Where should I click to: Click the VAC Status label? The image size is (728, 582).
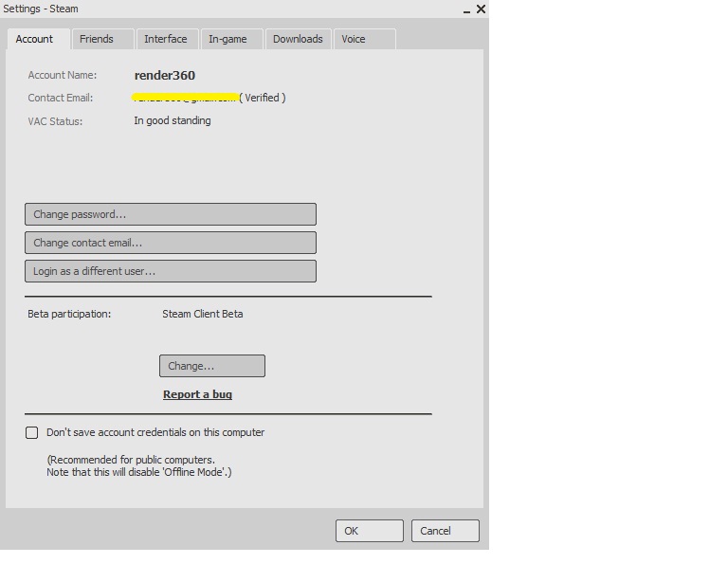point(55,121)
